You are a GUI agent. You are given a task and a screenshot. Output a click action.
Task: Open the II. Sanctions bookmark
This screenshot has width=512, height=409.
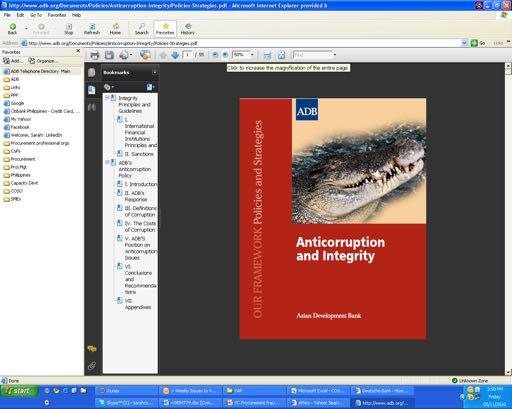(139, 154)
